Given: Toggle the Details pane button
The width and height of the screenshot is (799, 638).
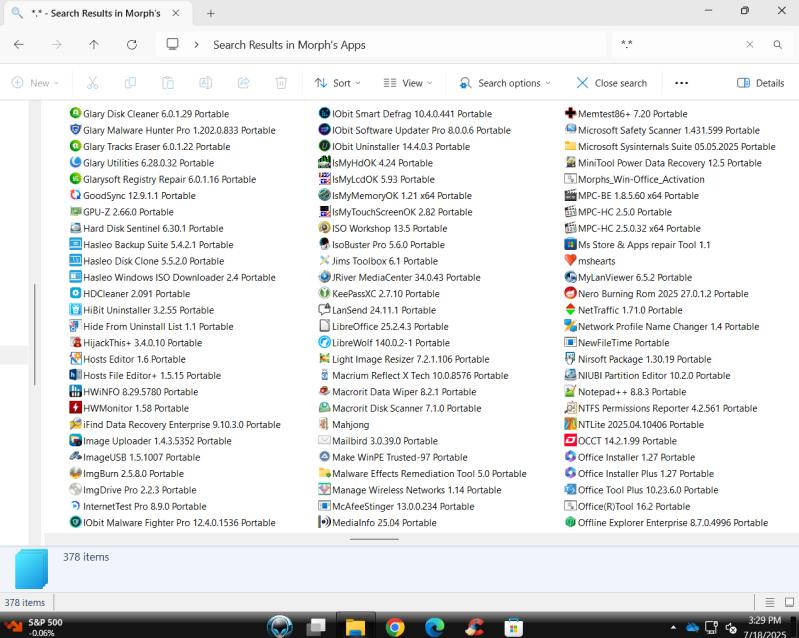Looking at the screenshot, I should click(x=760, y=83).
